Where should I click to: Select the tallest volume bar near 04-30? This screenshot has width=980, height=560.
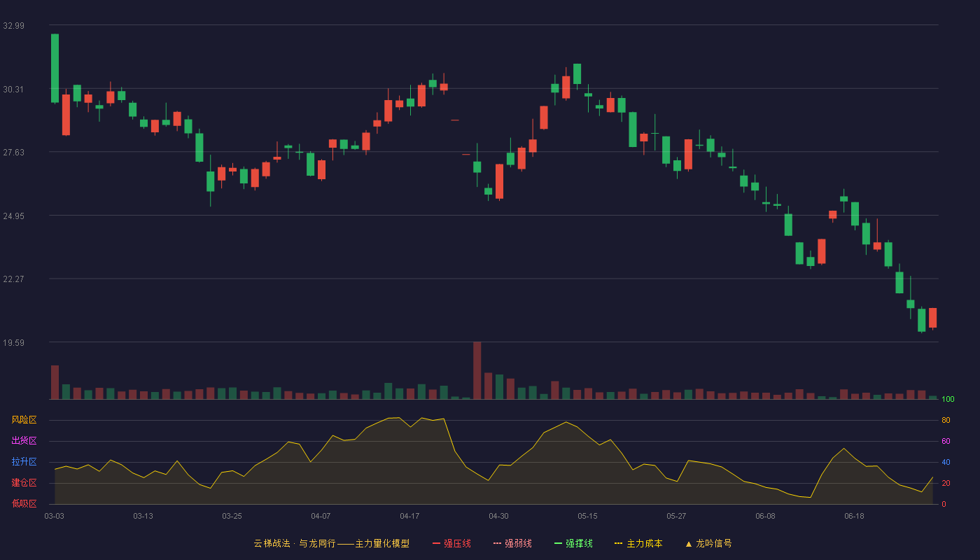477,370
